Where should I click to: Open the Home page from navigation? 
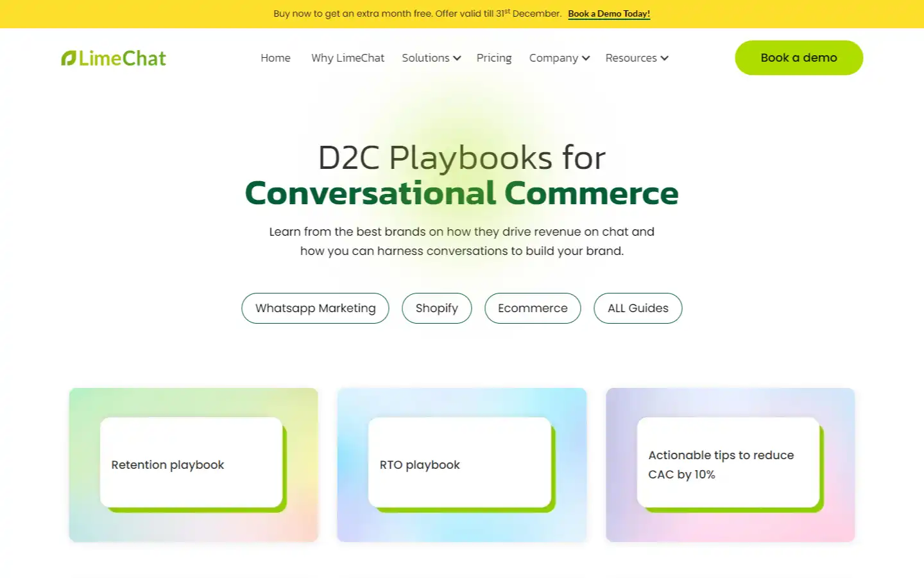tap(275, 58)
